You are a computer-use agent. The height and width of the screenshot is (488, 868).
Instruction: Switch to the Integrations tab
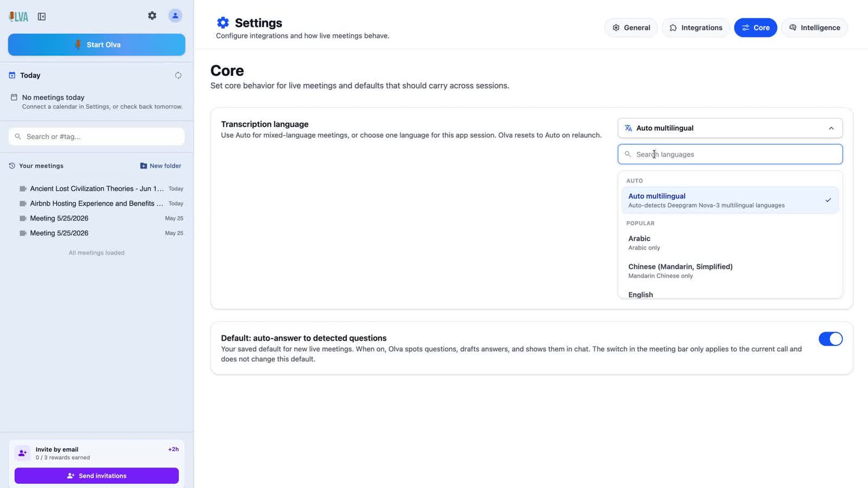click(695, 28)
